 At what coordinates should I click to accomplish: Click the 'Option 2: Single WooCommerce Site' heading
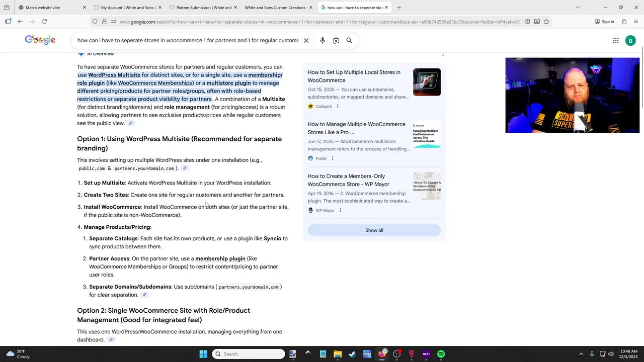(164, 315)
